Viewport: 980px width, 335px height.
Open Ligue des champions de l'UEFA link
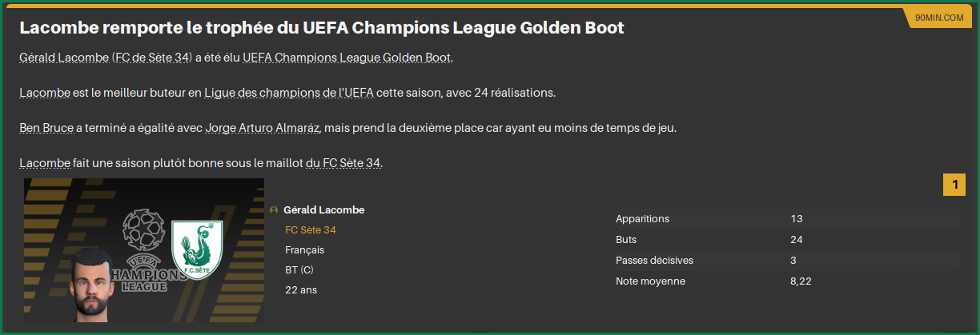(x=288, y=93)
